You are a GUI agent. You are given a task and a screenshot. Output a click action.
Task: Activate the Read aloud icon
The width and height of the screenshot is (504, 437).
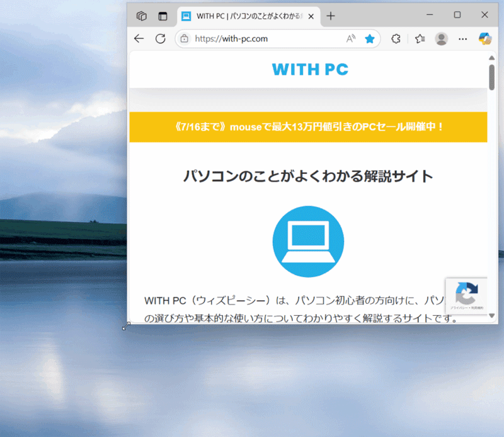click(x=351, y=38)
